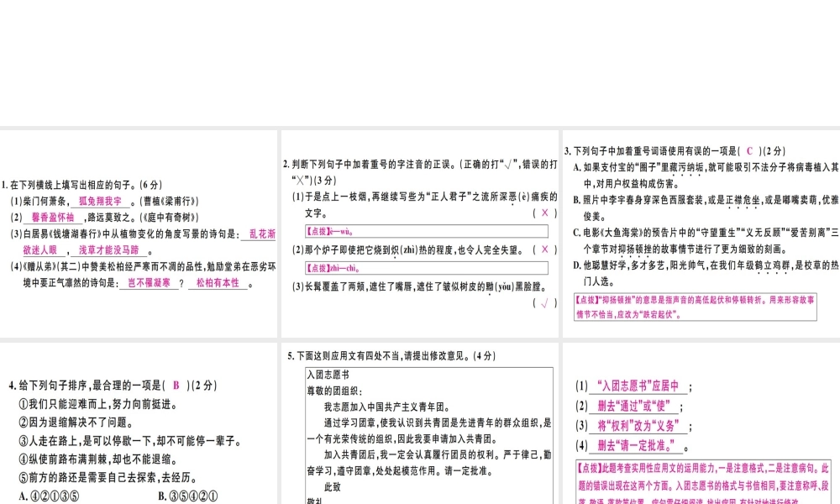This screenshot has width=840, height=504.
Task: Click the salutation 尊敬的团组织
Action: click(334, 391)
